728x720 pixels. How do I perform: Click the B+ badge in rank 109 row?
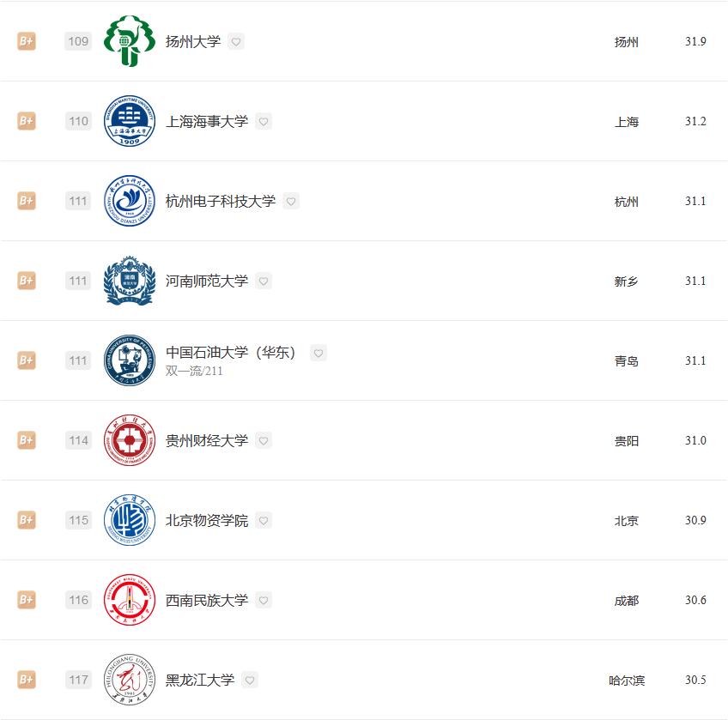[x=27, y=41]
